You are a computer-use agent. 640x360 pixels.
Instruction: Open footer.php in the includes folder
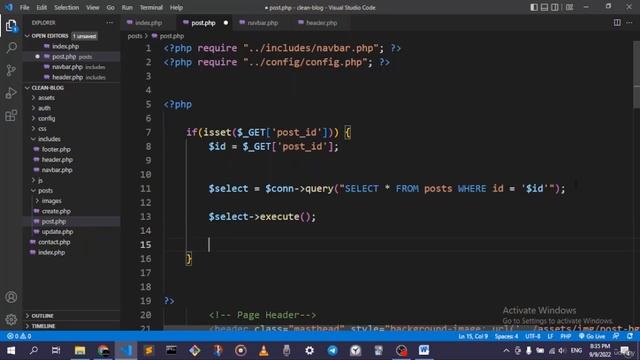click(x=56, y=149)
